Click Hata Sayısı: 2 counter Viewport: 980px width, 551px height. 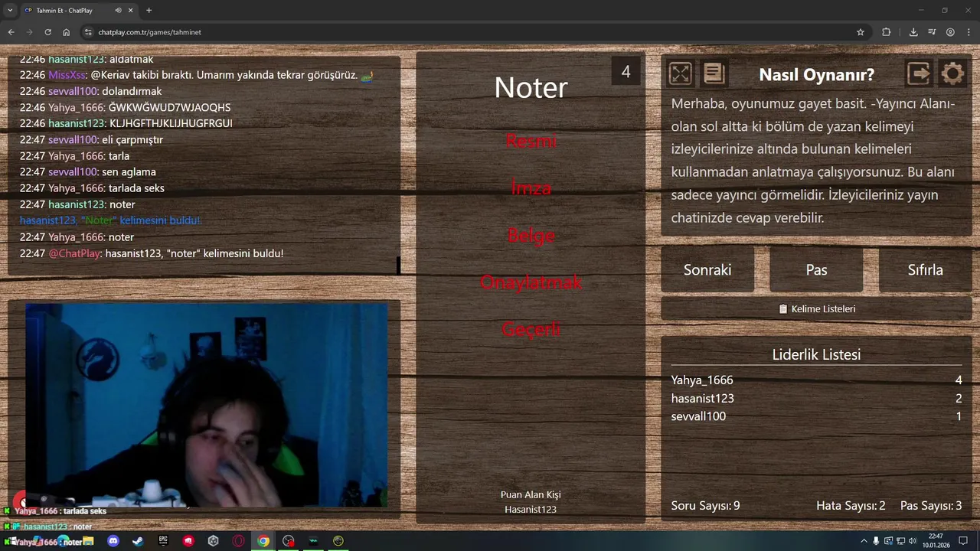[851, 506]
